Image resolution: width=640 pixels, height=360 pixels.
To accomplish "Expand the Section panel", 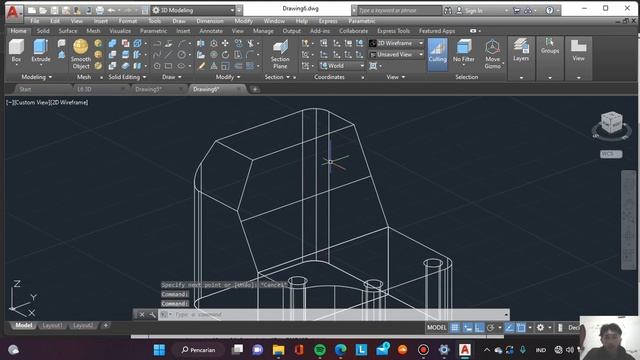I will 277,77.
